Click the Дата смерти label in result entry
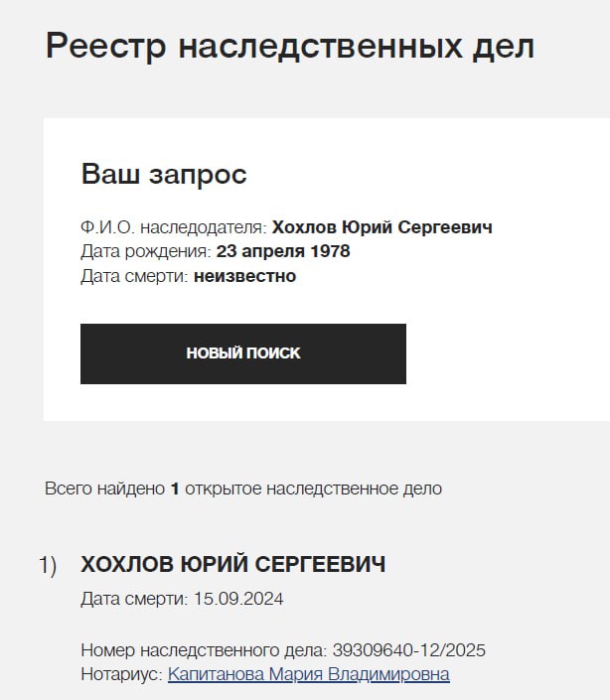Screen dimensions: 610x700 point(133,599)
